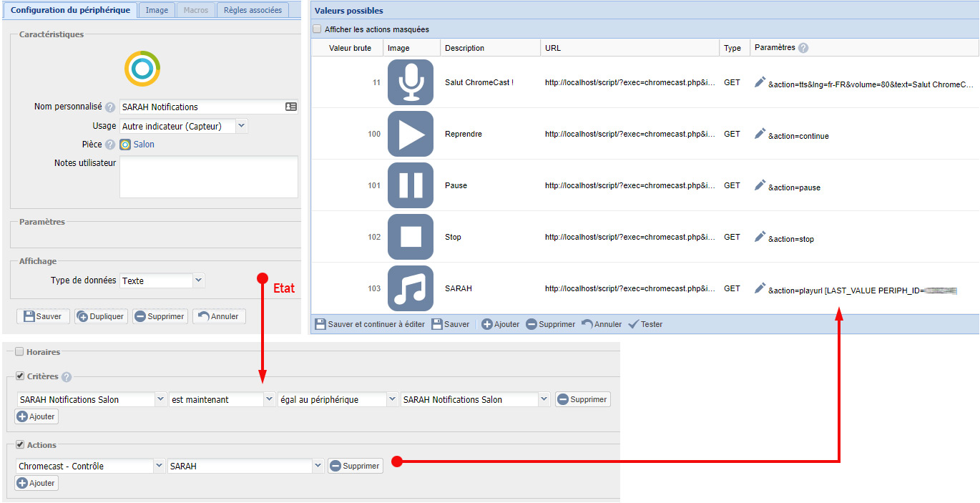The width and height of the screenshot is (980, 503).
Task: Enable Afficher les actions masquées checkbox
Action: (x=317, y=29)
